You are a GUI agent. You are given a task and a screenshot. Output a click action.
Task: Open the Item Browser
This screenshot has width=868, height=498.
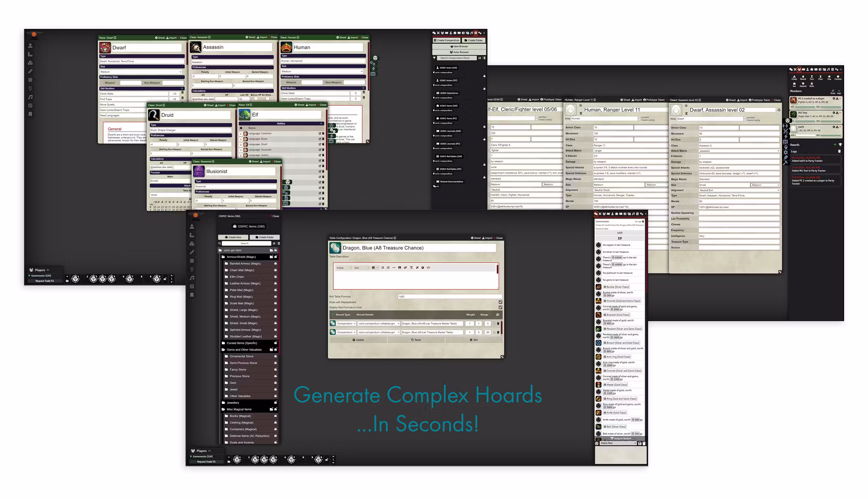(459, 46)
